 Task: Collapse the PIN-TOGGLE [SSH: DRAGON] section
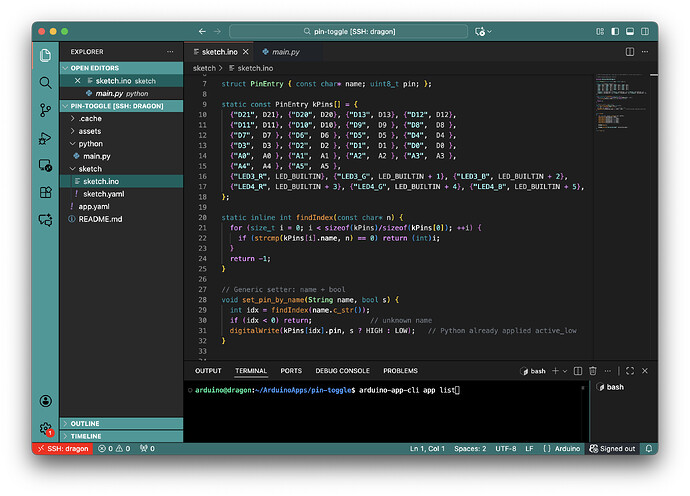121,106
